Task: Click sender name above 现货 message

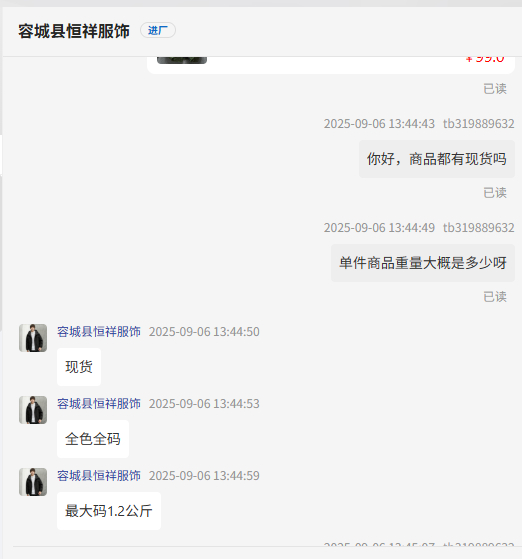Action: [99, 332]
